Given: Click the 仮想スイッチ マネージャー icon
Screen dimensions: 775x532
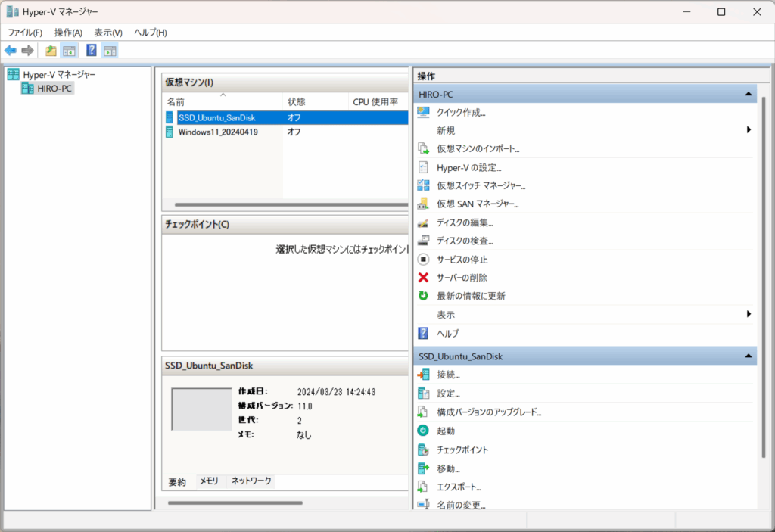Looking at the screenshot, I should point(424,185).
